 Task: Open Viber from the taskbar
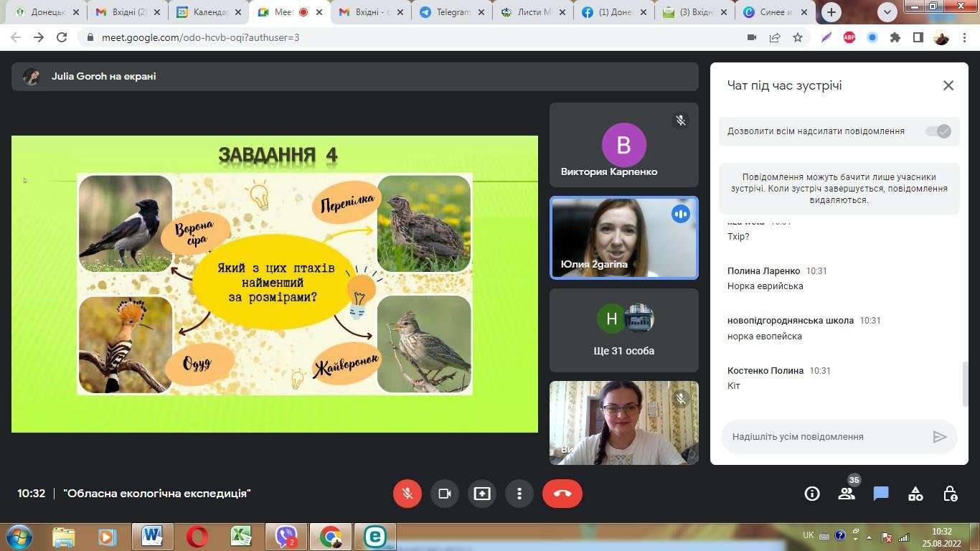(286, 537)
